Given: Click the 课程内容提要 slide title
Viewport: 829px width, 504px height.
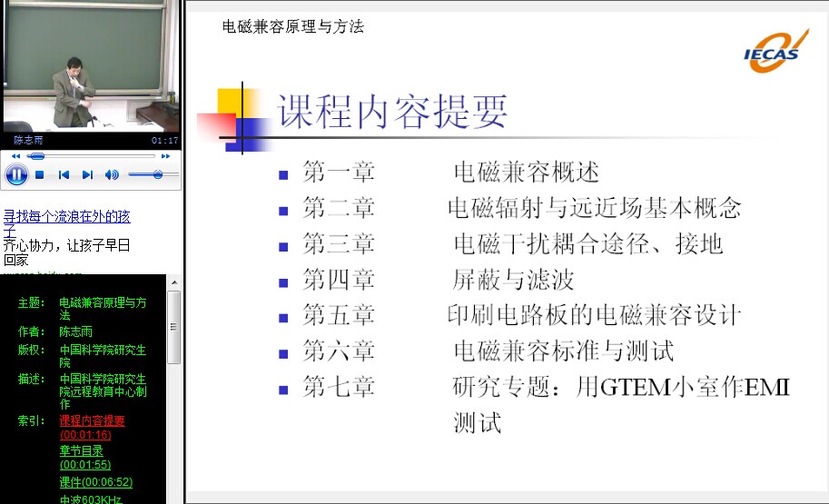Looking at the screenshot, I should point(392,111).
